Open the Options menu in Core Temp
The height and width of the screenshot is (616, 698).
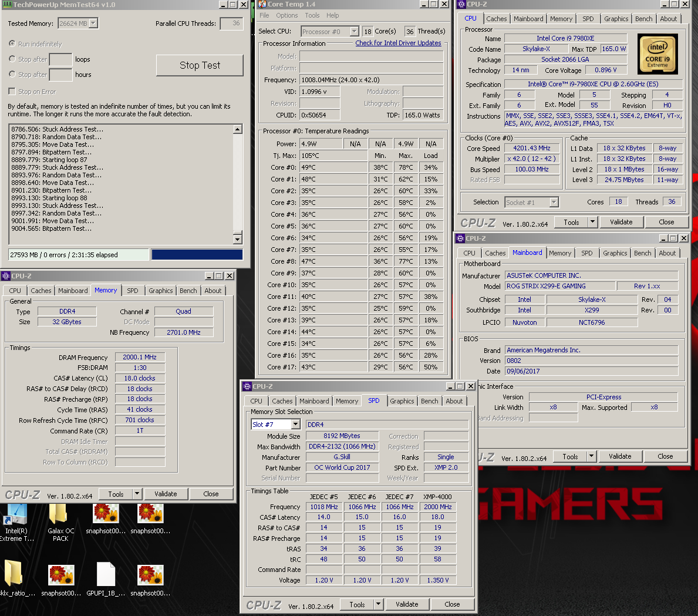(286, 15)
